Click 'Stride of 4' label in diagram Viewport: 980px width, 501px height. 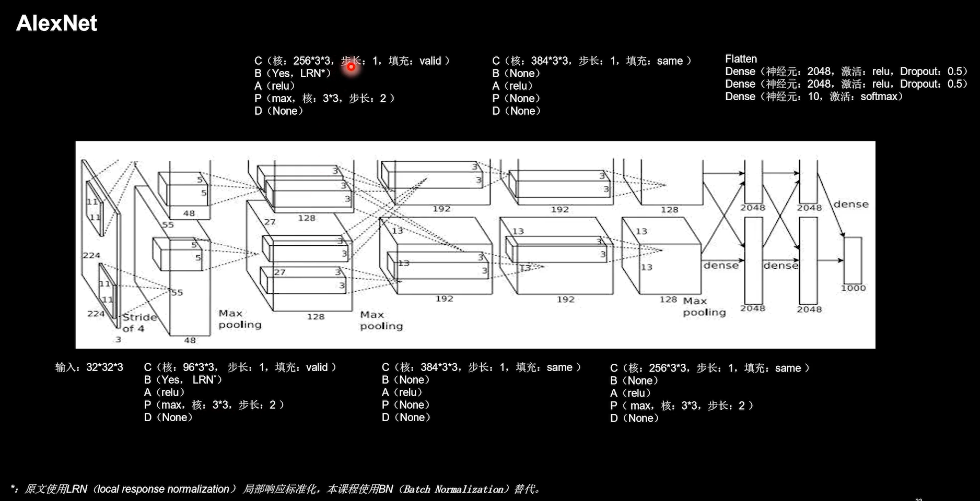[139, 323]
